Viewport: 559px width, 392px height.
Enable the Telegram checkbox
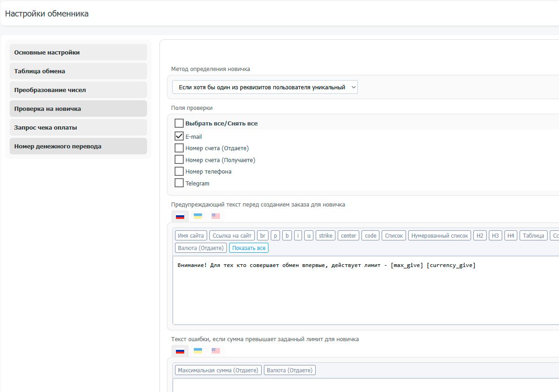click(x=179, y=183)
